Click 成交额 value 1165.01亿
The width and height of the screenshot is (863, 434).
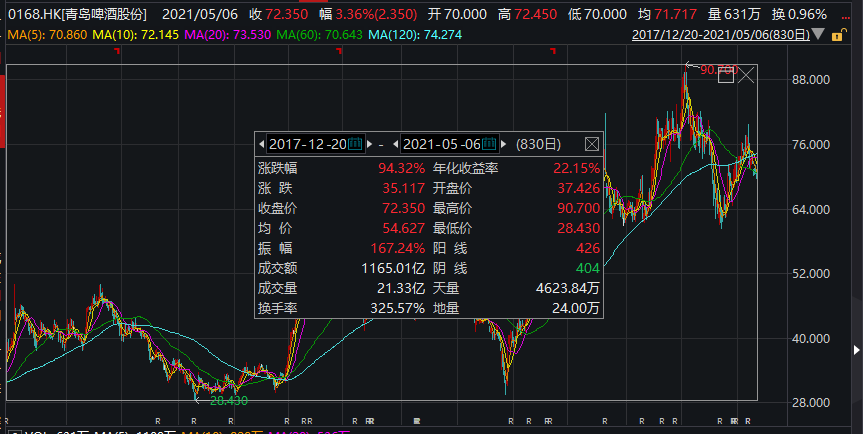pyautogui.click(x=393, y=268)
